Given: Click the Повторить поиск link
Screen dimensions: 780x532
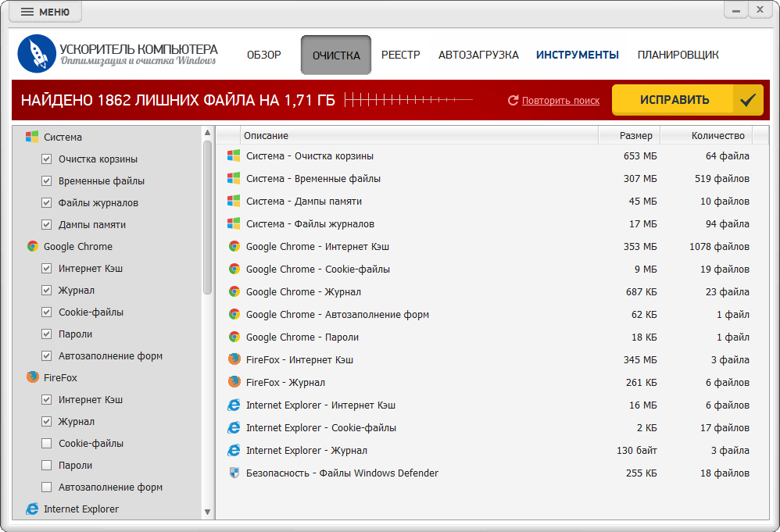Looking at the screenshot, I should [560, 100].
